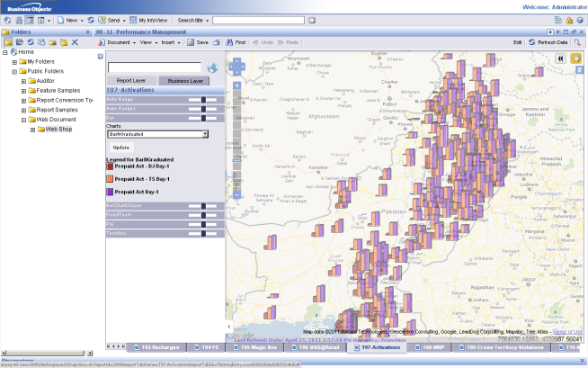The image size is (588, 368).
Task: Click Prepaid Act - TS Day-1 orange swatch
Action: pyautogui.click(x=110, y=179)
